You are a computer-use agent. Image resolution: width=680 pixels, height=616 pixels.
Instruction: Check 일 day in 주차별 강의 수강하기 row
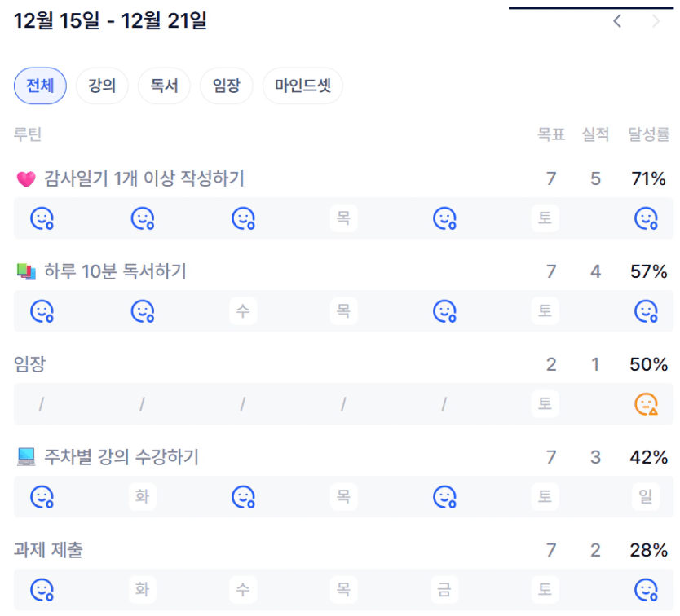click(646, 497)
